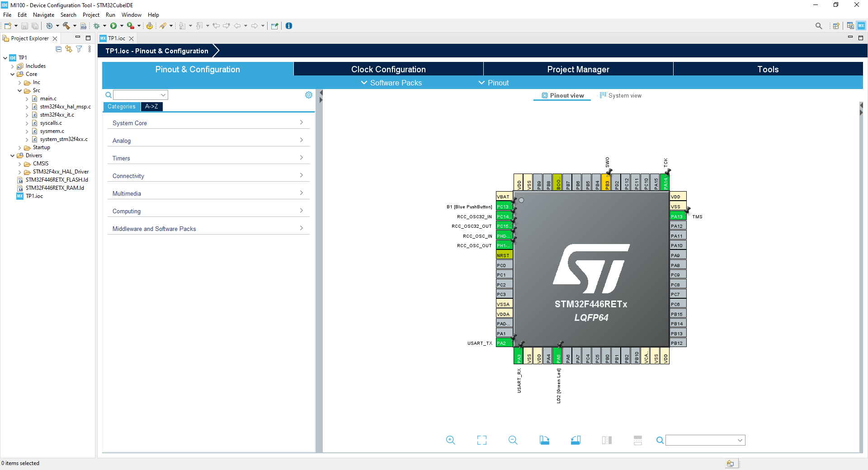Click the category search combo box
Image resolution: width=868 pixels, height=470 pixels.
pyautogui.click(x=141, y=95)
